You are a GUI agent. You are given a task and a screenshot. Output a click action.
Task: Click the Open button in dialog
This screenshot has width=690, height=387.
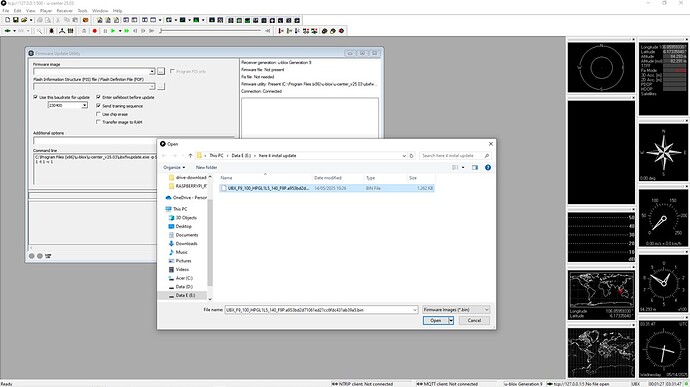436,321
